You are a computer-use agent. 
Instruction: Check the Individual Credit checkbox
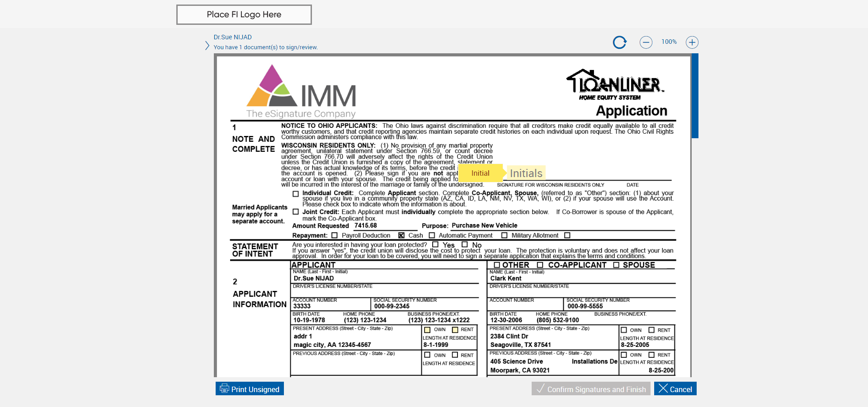pyautogui.click(x=296, y=194)
